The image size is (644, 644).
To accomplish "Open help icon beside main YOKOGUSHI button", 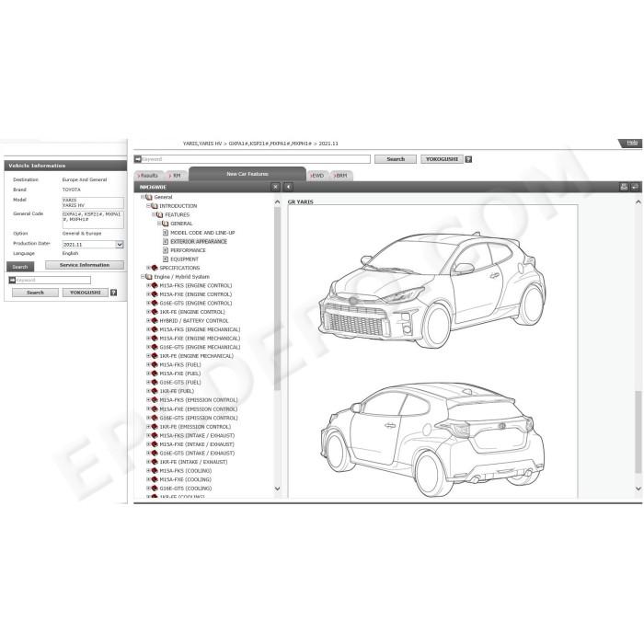I will [x=468, y=159].
